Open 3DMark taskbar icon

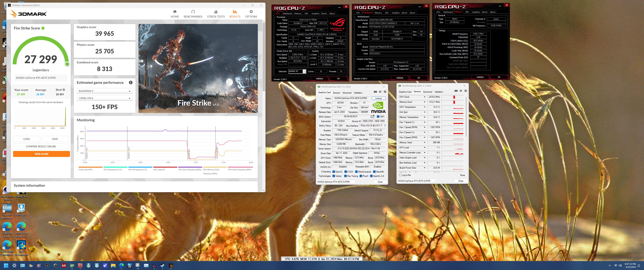(x=171, y=265)
